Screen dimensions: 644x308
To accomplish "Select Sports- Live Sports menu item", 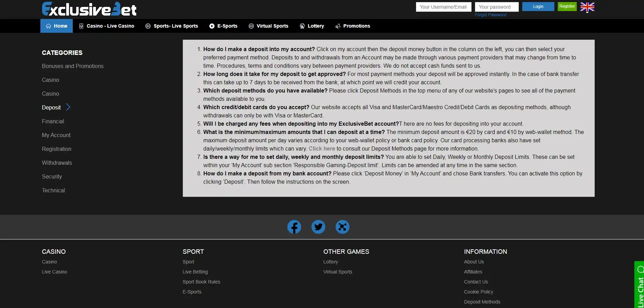I will [x=172, y=26].
